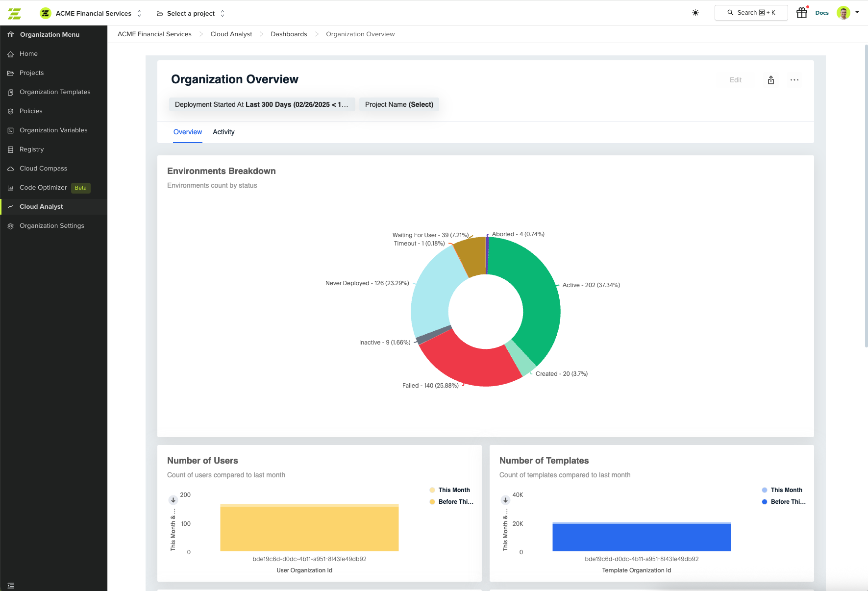Toggle This Month legend in Number of Users

453,490
